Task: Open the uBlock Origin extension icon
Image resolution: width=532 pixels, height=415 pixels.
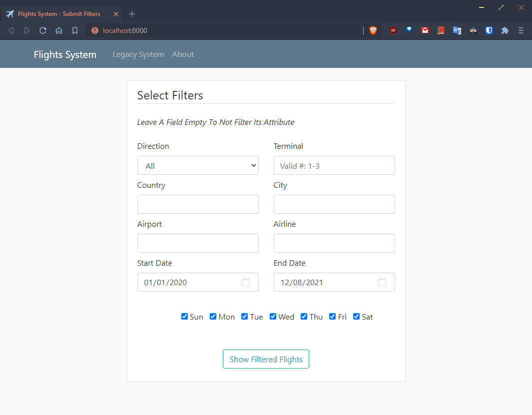Action: point(393,30)
